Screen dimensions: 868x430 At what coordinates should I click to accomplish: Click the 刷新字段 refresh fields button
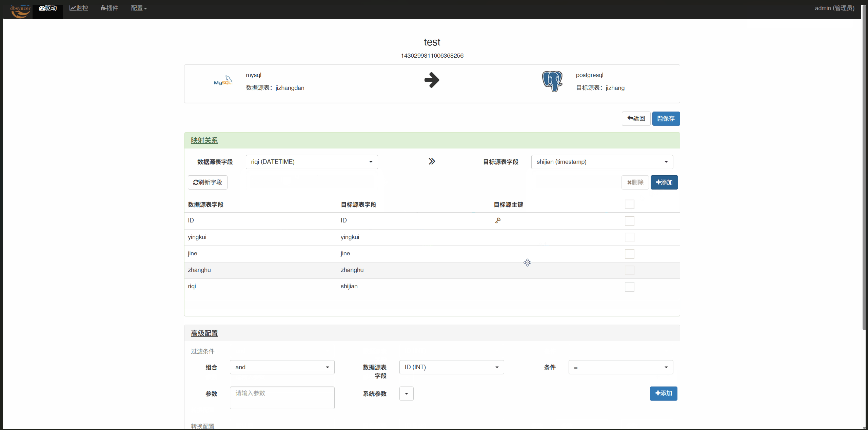(208, 182)
